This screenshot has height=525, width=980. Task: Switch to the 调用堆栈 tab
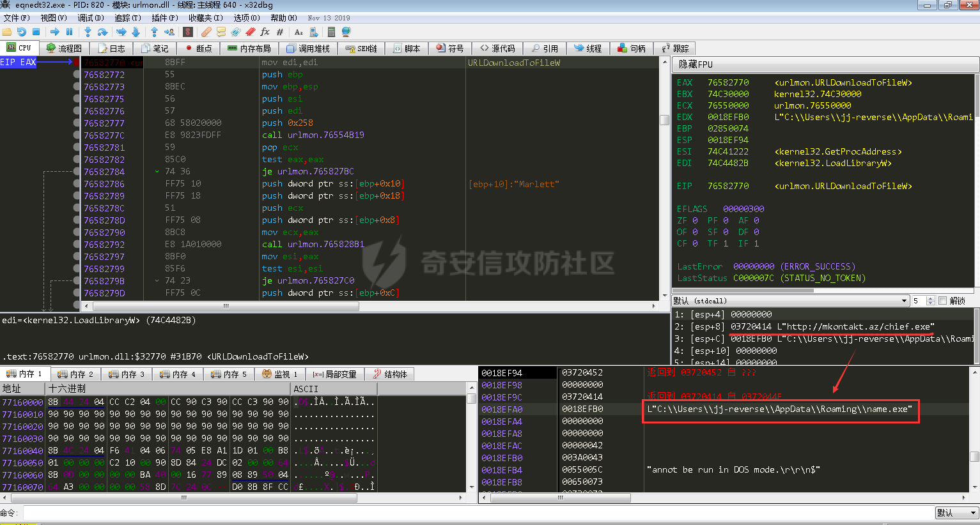click(x=308, y=49)
